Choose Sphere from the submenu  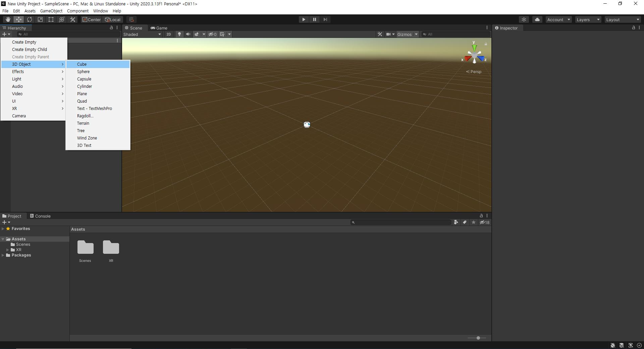click(x=98, y=72)
